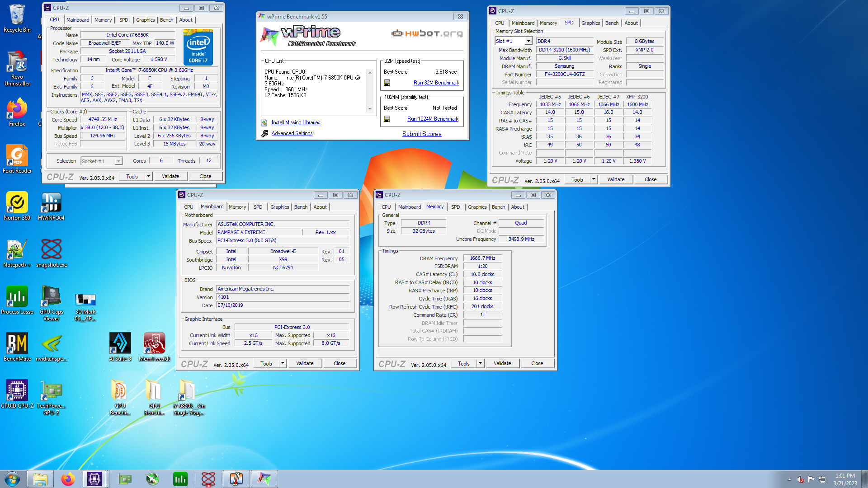
Task: Open Tools dropdown arrow in CPU window
Action: [148, 176]
